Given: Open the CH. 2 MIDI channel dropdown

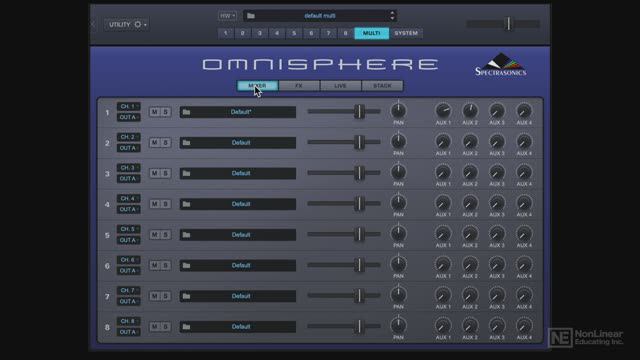Looking at the screenshot, I should point(129,137).
